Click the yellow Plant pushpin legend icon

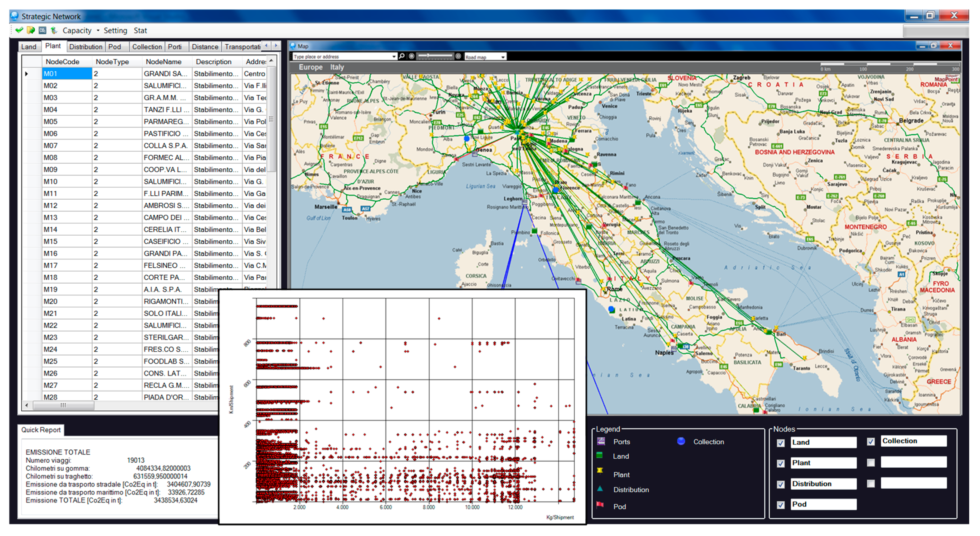click(600, 471)
